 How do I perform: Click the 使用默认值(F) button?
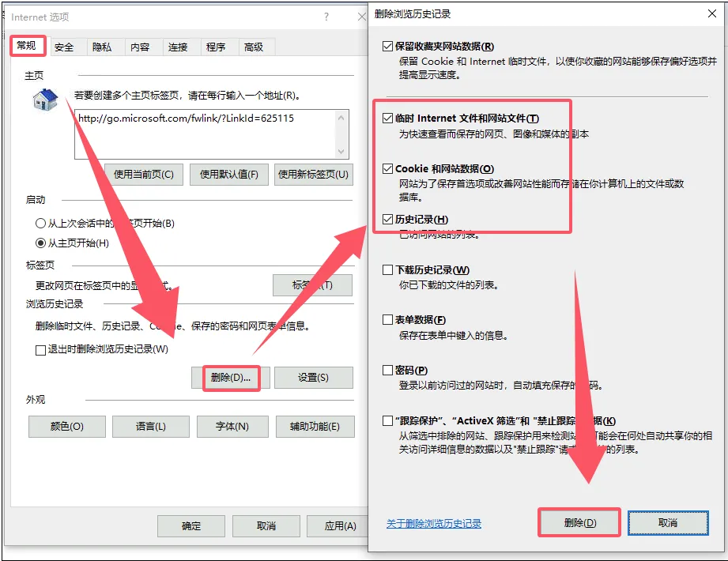[x=229, y=175]
